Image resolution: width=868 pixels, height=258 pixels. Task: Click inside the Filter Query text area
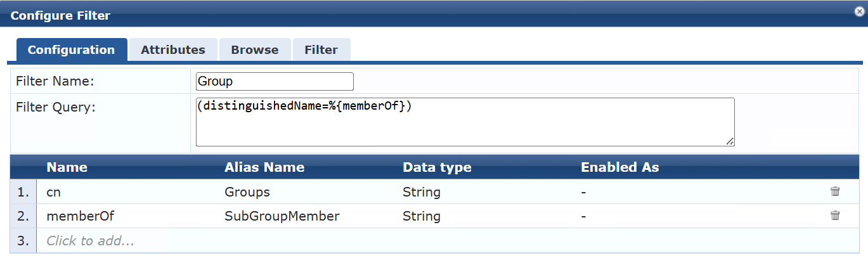[x=465, y=122]
